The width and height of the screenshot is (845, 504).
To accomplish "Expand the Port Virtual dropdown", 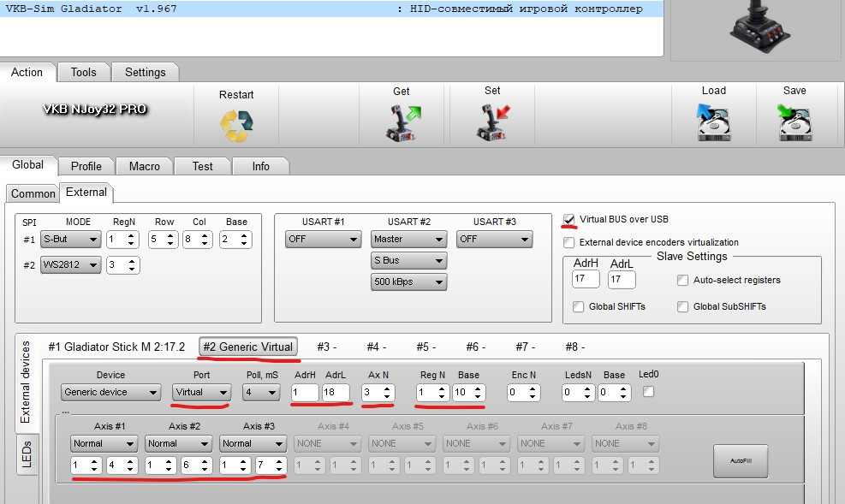I will point(201,392).
